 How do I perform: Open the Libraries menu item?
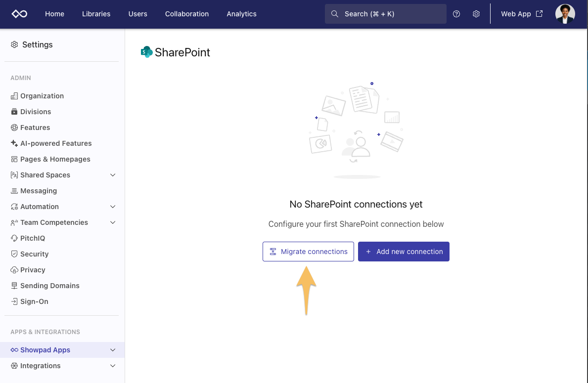(x=96, y=14)
